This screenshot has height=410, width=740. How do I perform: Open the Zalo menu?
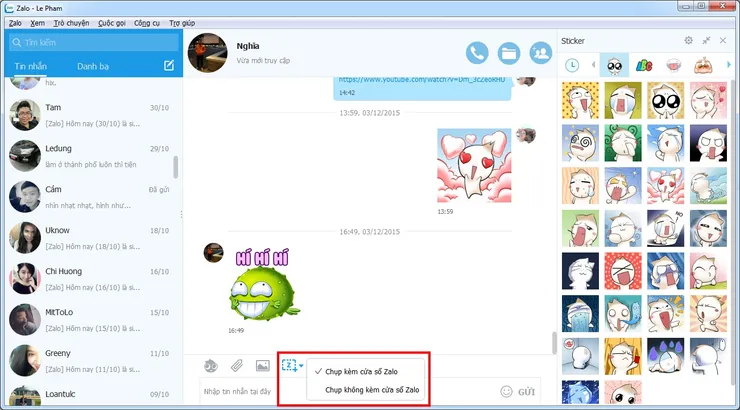pyautogui.click(x=15, y=23)
